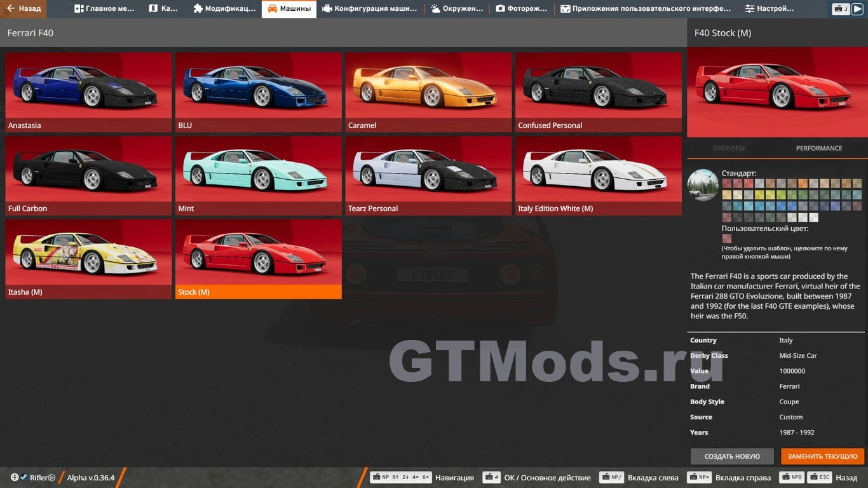Open the weather-icon Окружен… tab
Viewport: 868px width, 488px height.
coord(456,9)
